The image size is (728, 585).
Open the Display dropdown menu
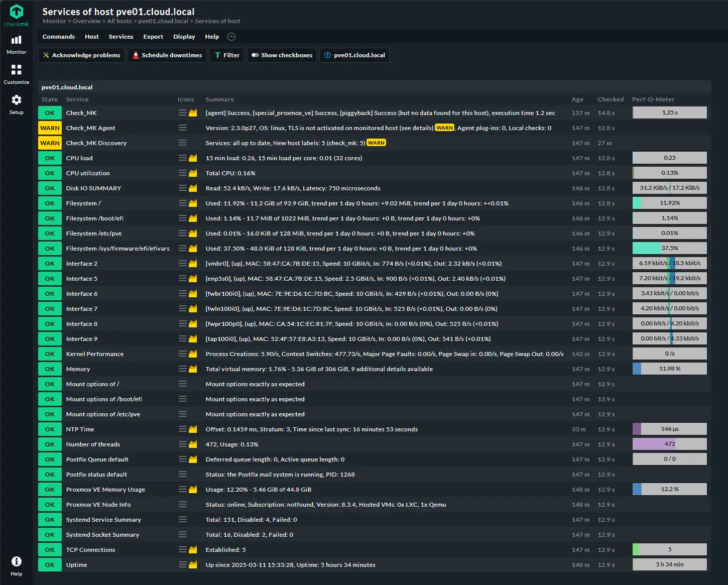point(184,37)
